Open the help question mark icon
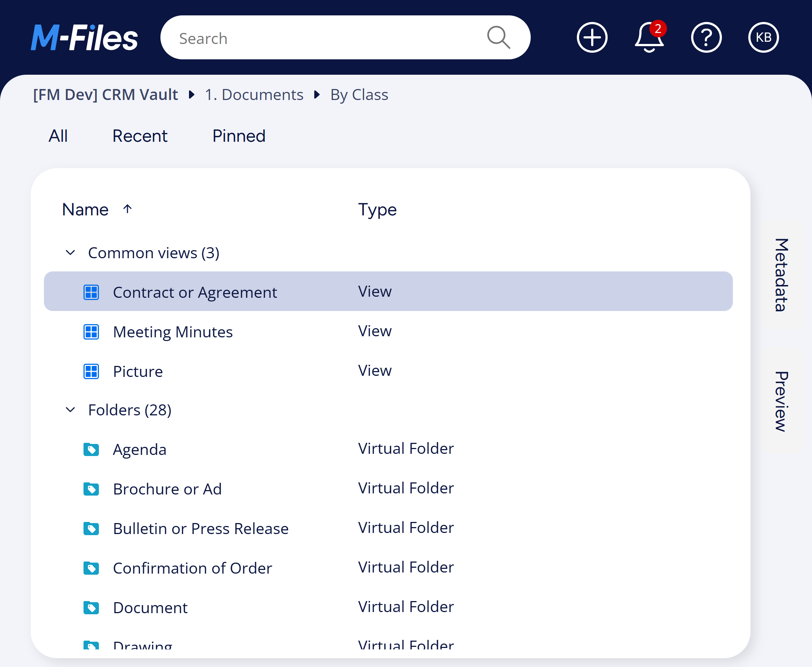 (x=706, y=38)
